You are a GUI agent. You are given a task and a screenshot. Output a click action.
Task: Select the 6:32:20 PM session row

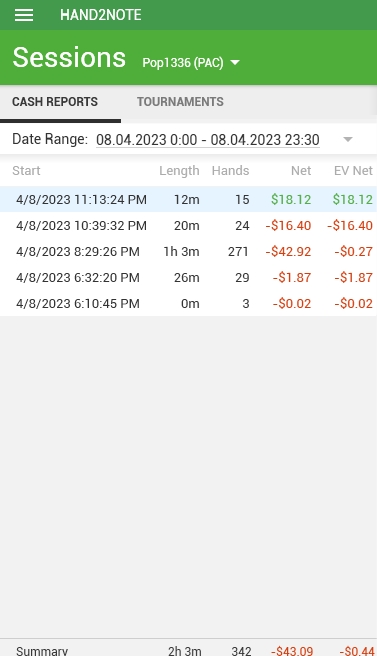(188, 277)
